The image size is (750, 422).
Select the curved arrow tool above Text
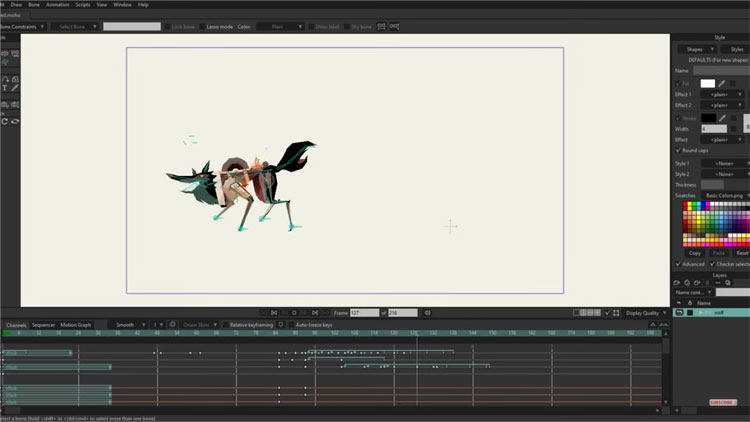pos(5,79)
